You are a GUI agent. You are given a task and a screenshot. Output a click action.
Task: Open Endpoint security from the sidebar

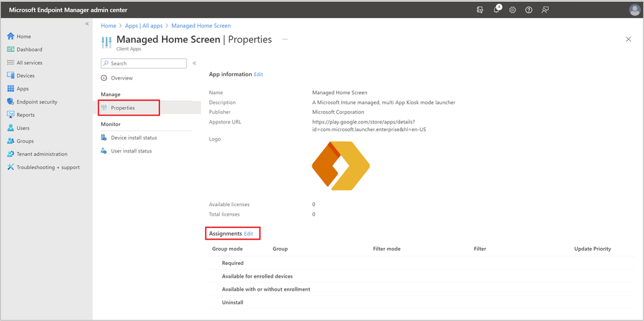[x=37, y=102]
